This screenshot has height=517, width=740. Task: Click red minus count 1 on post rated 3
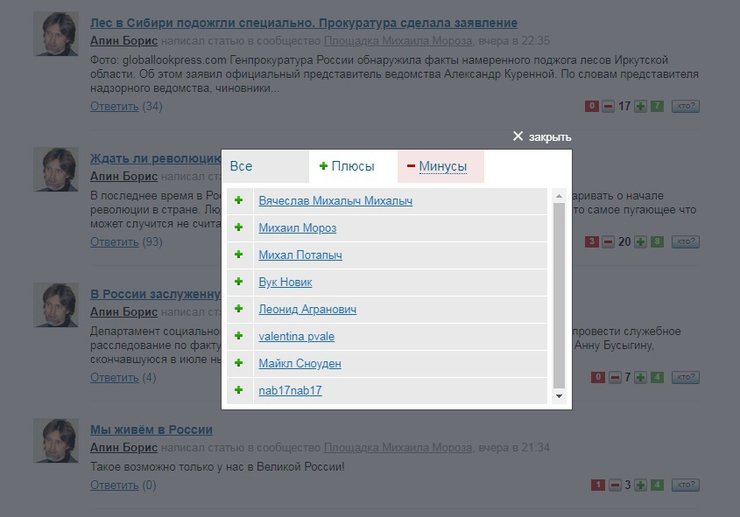(598, 485)
